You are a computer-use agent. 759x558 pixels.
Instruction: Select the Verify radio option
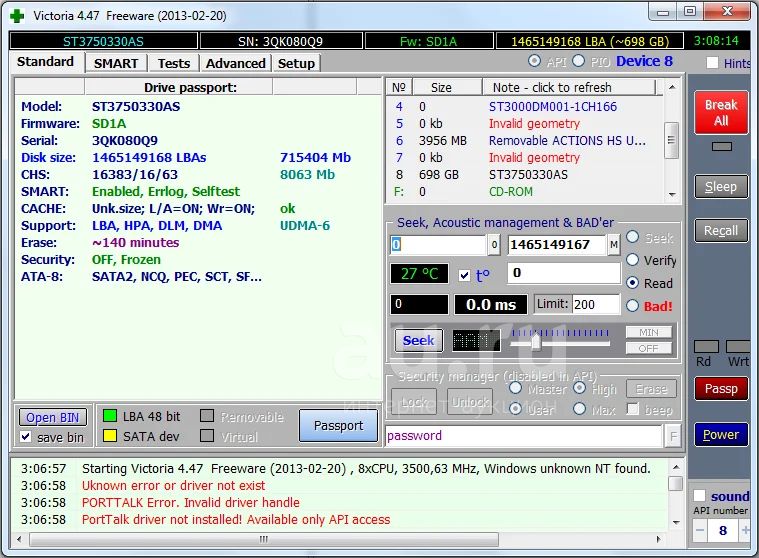coord(632,260)
